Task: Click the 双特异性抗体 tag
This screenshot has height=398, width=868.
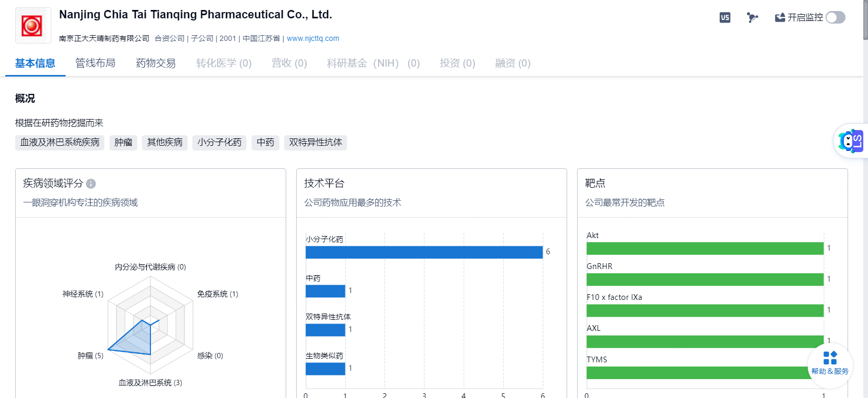Action: (x=316, y=143)
